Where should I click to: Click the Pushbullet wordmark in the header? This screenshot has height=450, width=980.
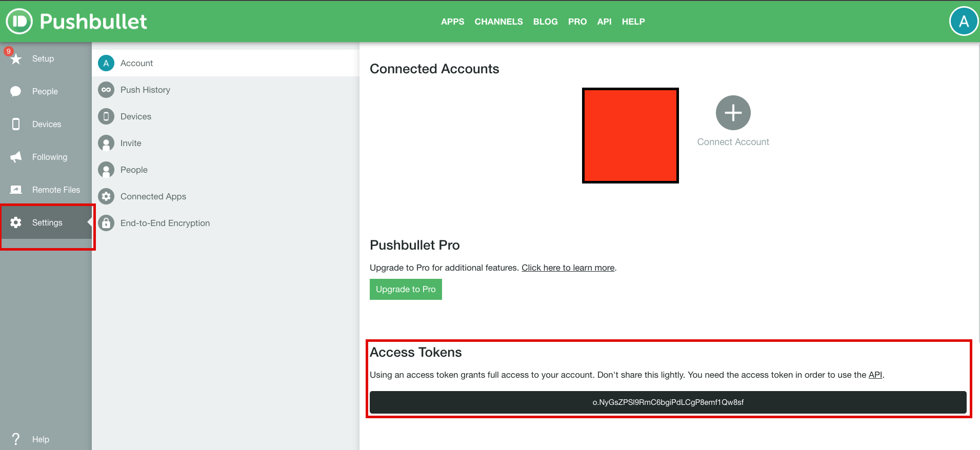point(93,22)
